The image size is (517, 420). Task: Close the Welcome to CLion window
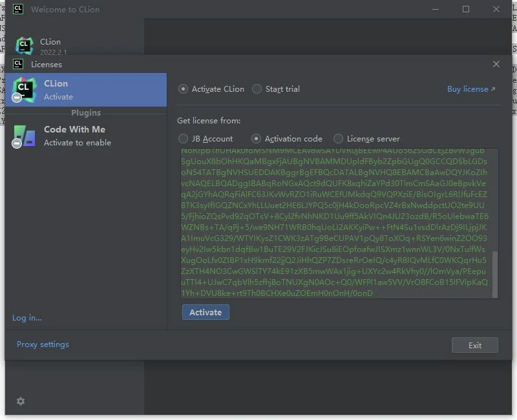(x=496, y=9)
